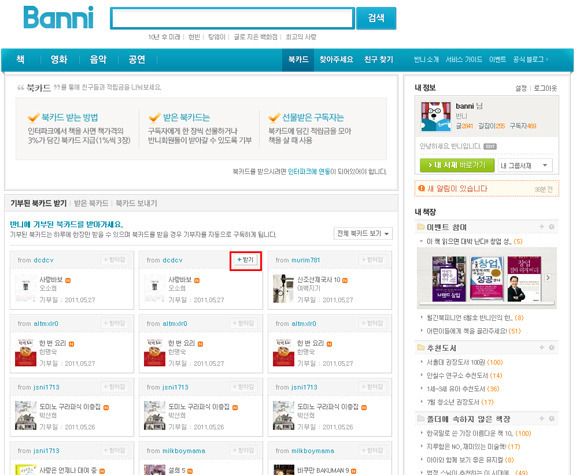Click the folder icon next to 이벤트 참여
Viewport: 580px width, 475px height.
click(421, 226)
